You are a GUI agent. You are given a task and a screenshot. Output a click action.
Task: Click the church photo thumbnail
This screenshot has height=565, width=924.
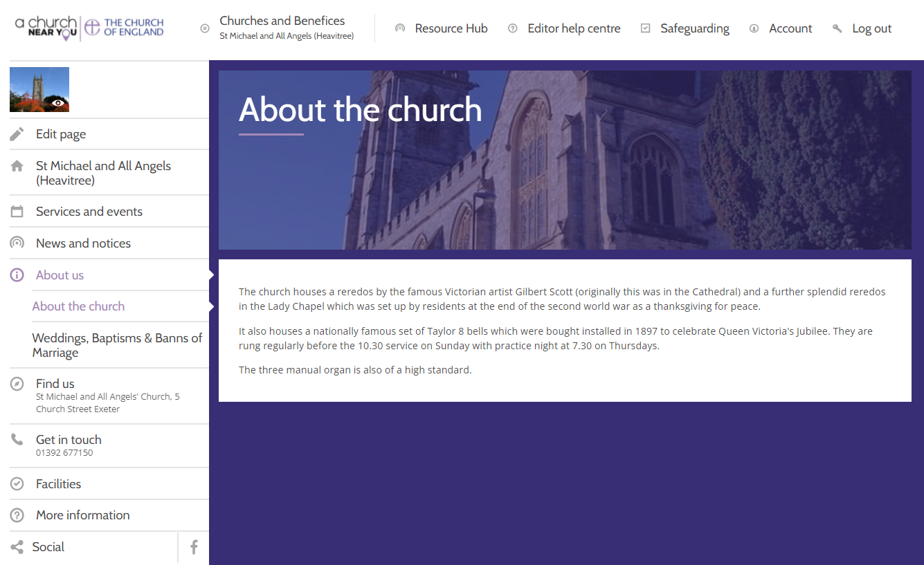coord(39,89)
